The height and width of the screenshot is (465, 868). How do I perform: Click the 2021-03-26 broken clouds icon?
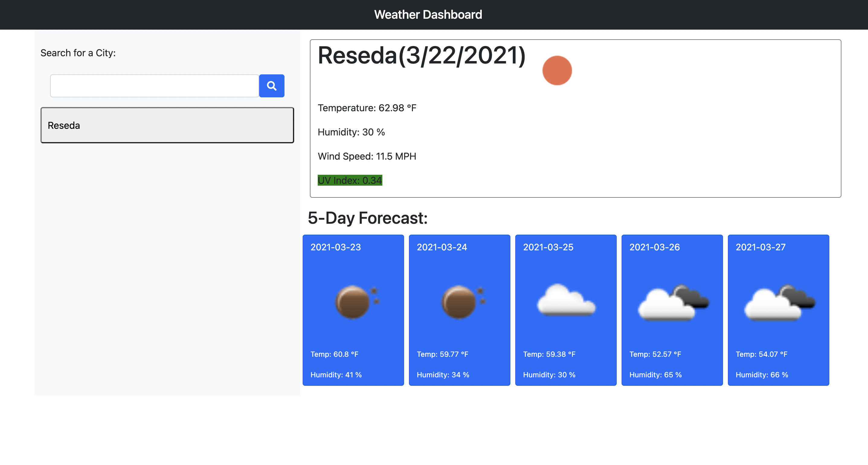[x=672, y=301]
